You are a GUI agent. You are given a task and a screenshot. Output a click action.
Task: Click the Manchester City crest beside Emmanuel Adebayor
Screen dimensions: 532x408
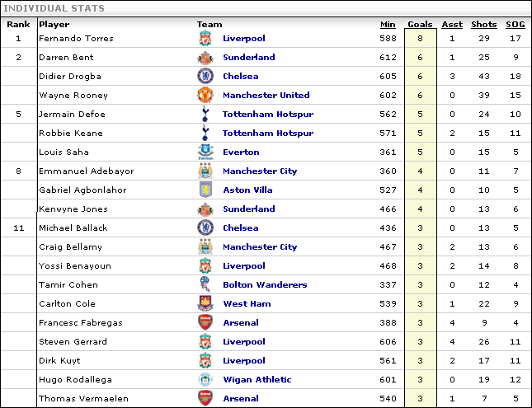(x=205, y=171)
